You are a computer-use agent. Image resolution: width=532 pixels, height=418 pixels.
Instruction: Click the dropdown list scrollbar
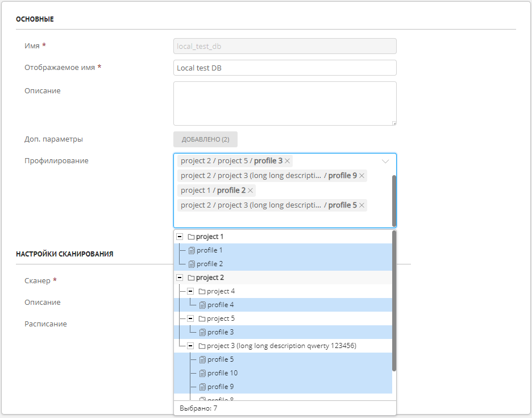point(394,301)
